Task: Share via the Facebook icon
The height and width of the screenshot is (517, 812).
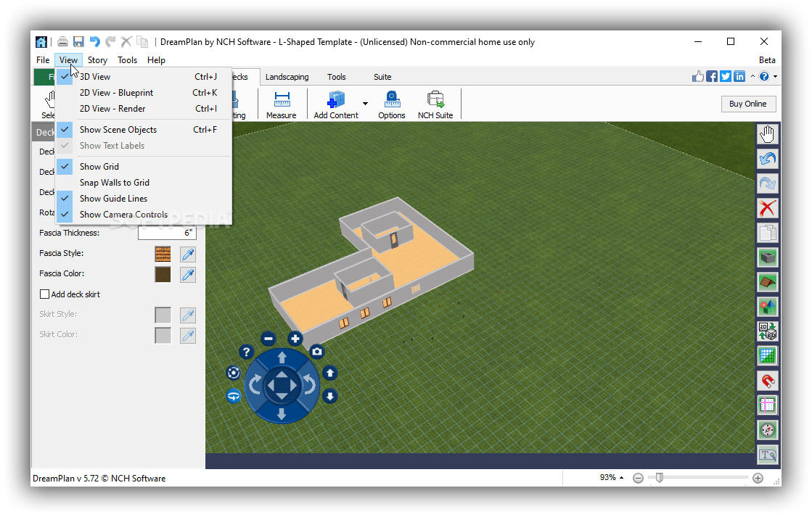Action: [712, 77]
